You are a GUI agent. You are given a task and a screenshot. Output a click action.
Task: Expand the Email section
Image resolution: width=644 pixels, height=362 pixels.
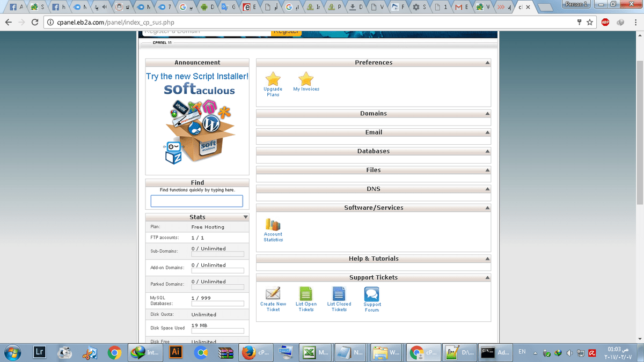pyautogui.click(x=487, y=132)
